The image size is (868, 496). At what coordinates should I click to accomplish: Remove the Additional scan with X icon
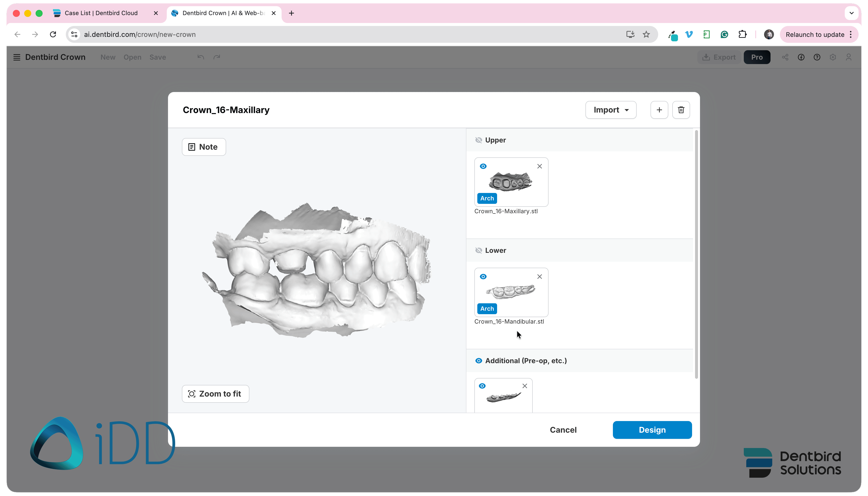(525, 386)
